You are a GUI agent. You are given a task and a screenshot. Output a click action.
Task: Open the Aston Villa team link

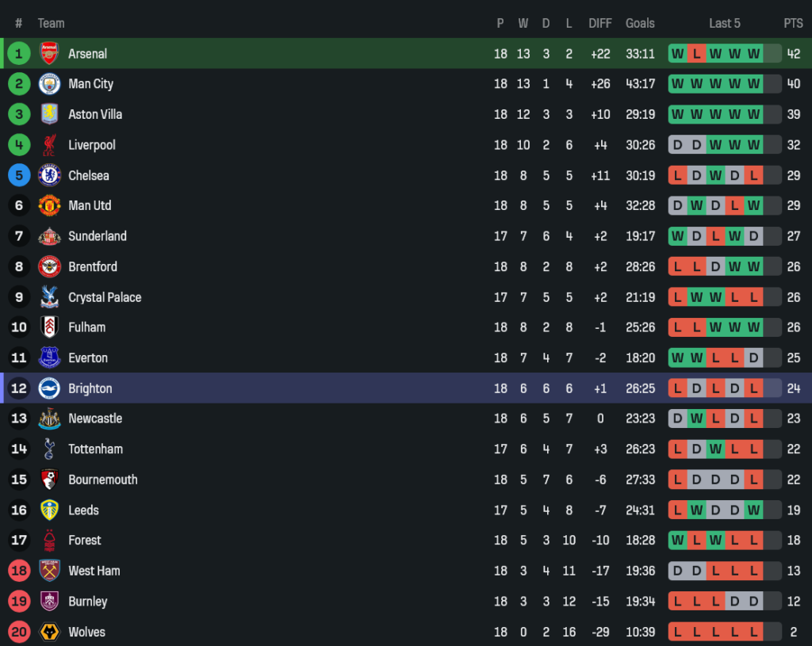tap(95, 114)
